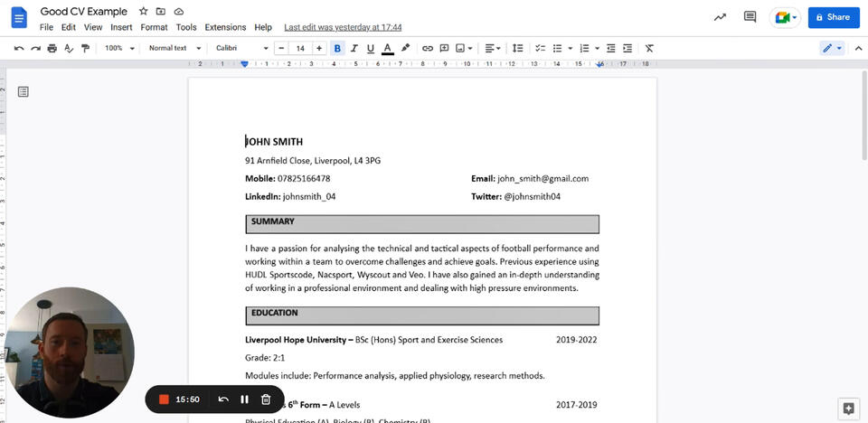The width and height of the screenshot is (868, 423).
Task: Click the webcam bubble of the presenter
Action: tap(68, 351)
